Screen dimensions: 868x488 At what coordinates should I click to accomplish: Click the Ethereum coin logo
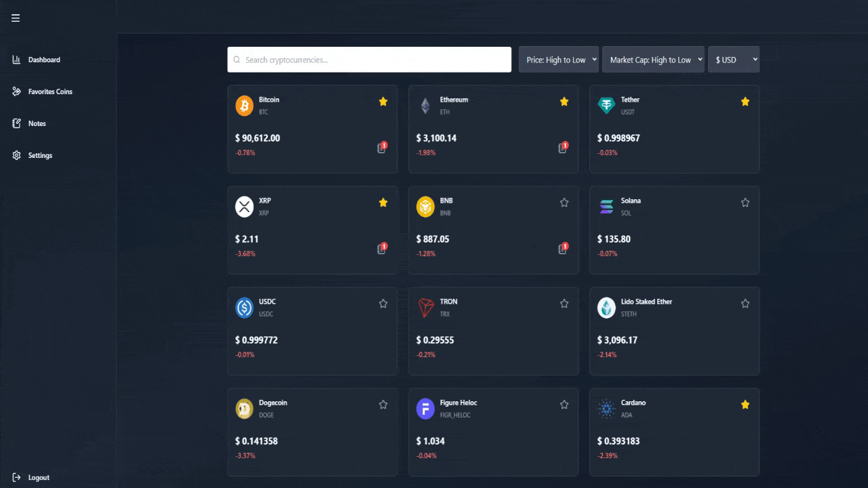coord(425,106)
